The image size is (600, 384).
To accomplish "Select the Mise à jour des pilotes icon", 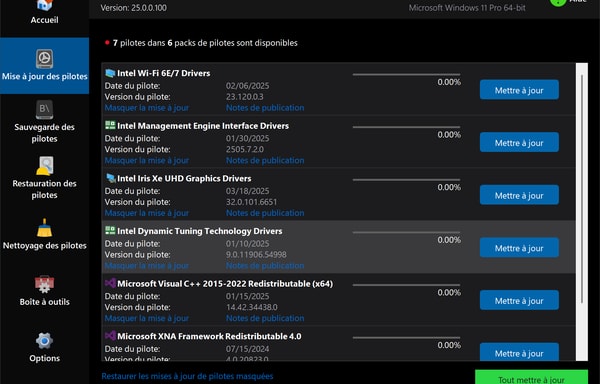I will (44, 59).
